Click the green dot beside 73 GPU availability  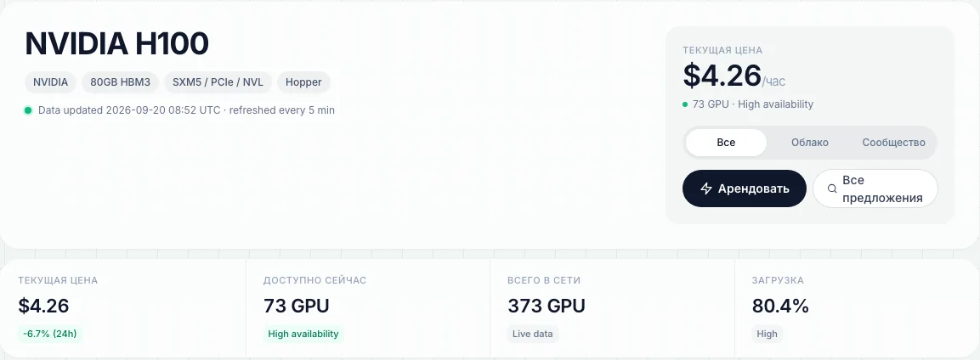click(685, 104)
